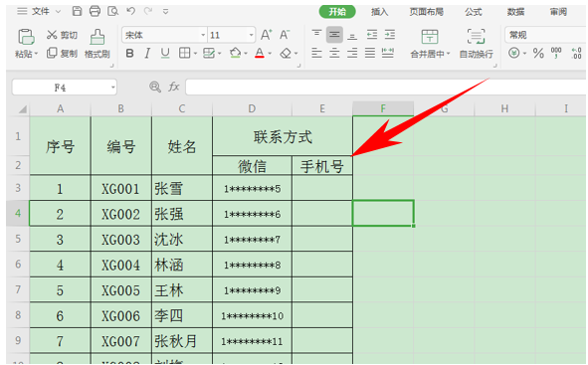Click the draw border style icon
588x365 pixels.
209,54
